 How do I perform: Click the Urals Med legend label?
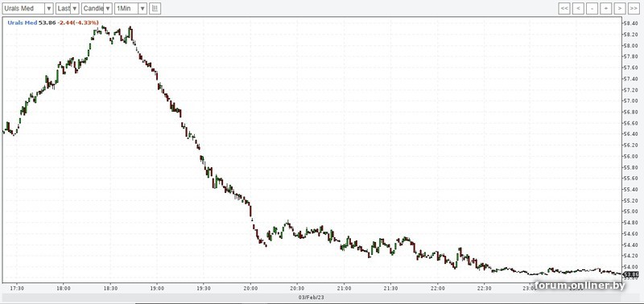(23, 23)
